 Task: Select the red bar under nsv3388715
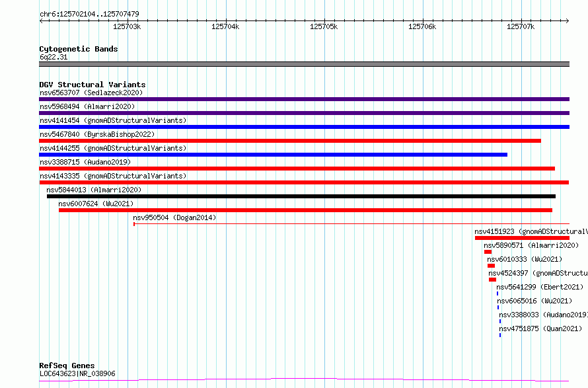click(297, 169)
